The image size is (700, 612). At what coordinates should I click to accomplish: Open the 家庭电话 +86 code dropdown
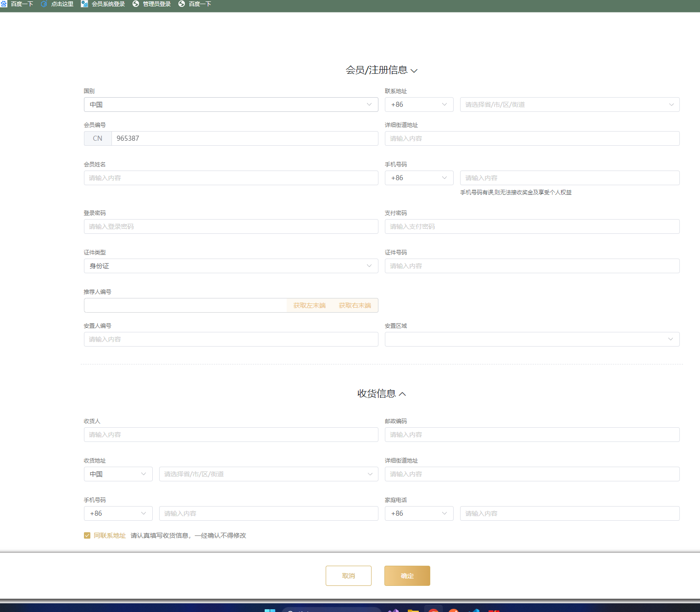(419, 513)
